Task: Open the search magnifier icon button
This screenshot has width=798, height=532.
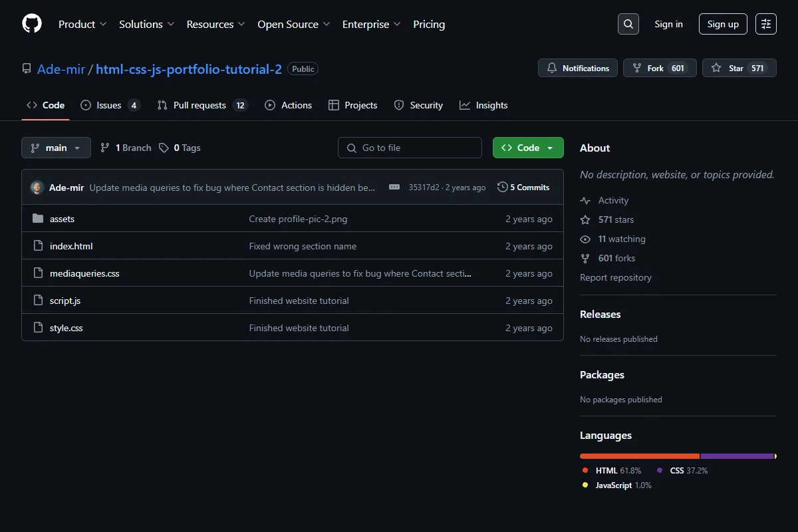Action: click(628, 24)
